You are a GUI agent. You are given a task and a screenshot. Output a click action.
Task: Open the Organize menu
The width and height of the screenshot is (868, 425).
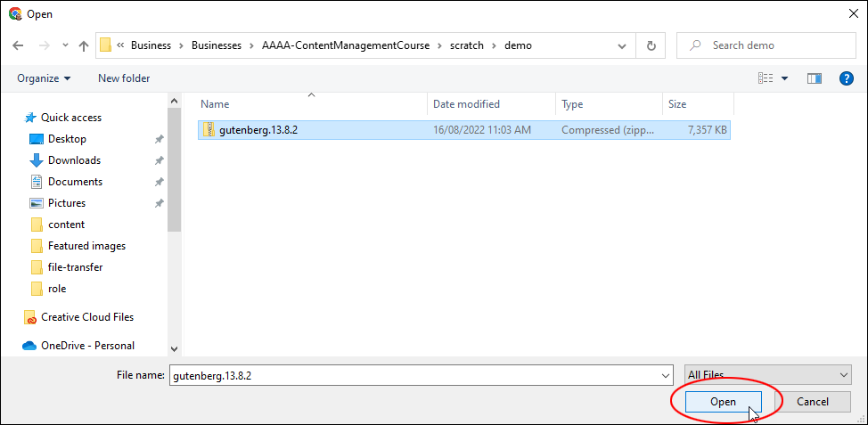(44, 78)
